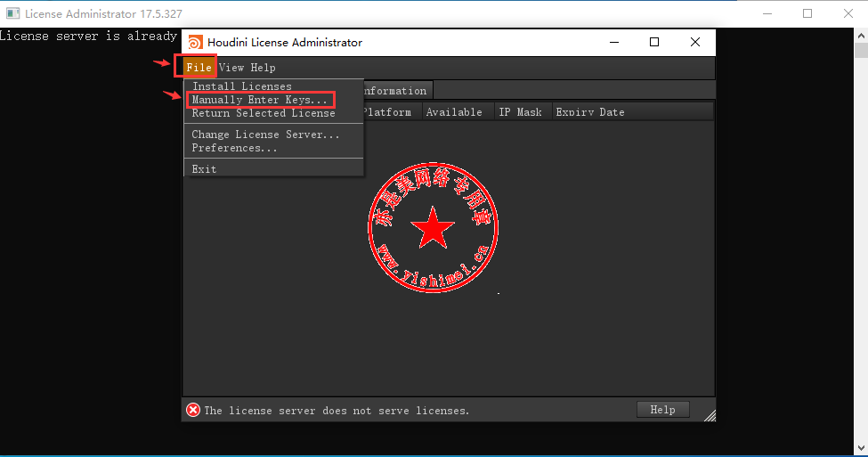Switch to the partially hidden Information tab
868x457 pixels.
(397, 91)
